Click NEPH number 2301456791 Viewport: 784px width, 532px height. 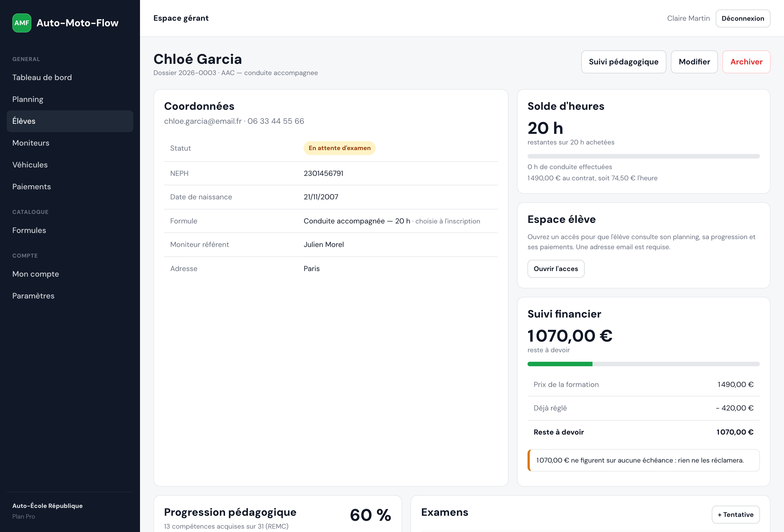click(323, 173)
